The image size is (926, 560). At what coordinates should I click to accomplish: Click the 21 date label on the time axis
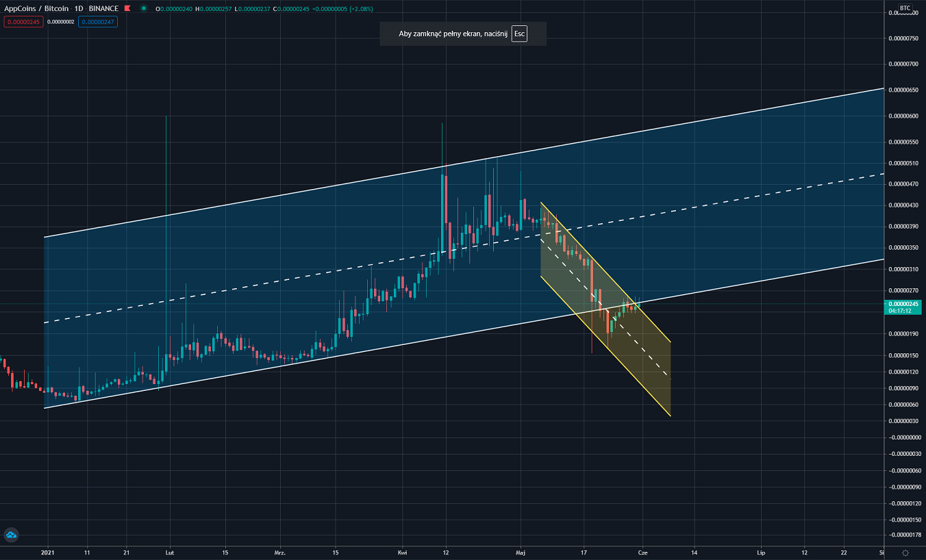pos(126,552)
